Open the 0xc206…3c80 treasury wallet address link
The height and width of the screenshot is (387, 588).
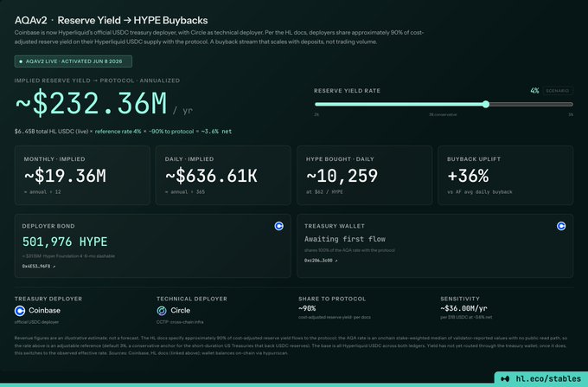[x=321, y=260]
